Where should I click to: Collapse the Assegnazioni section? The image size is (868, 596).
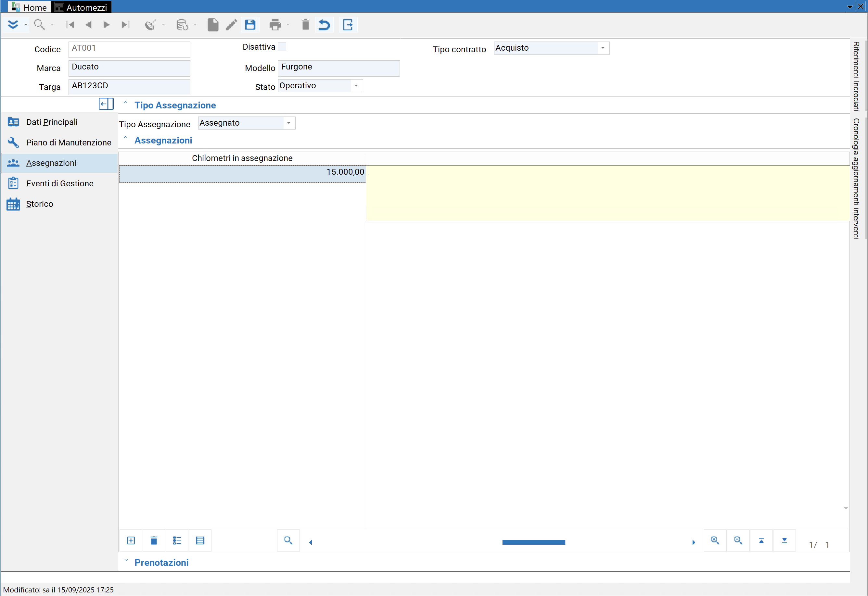pos(125,138)
